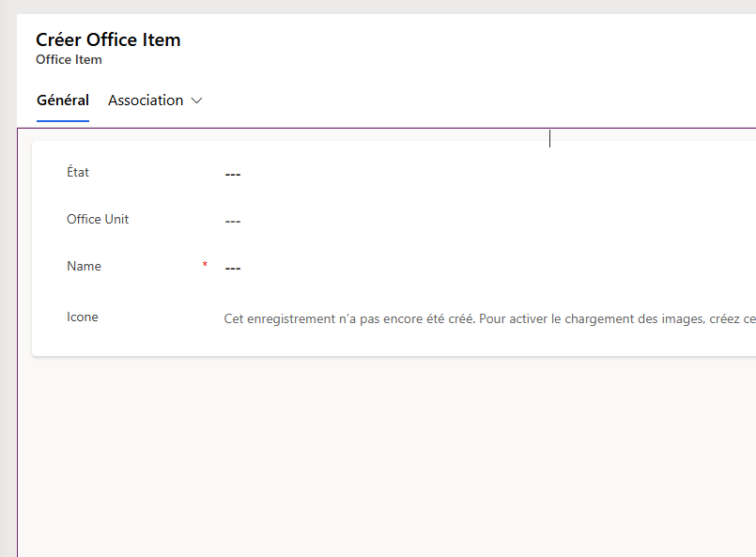This screenshot has width=756, height=557.
Task: Open the Association tab
Action: [x=146, y=101]
